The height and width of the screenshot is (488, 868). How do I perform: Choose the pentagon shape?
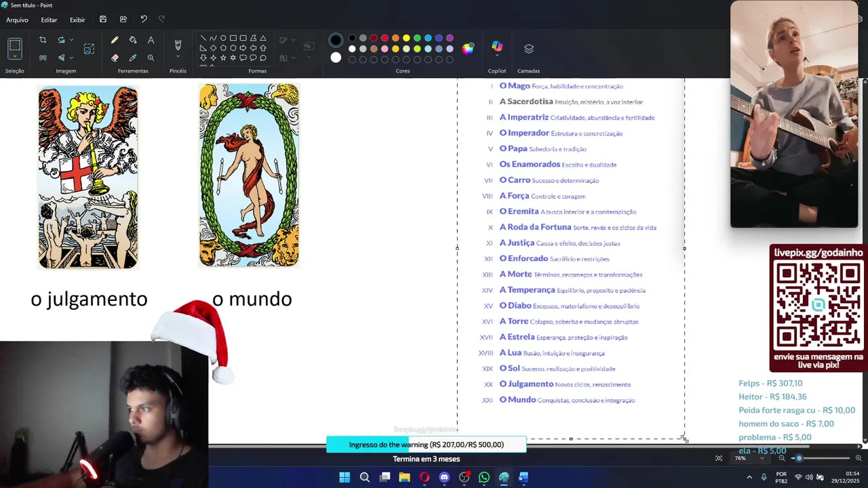(223, 48)
